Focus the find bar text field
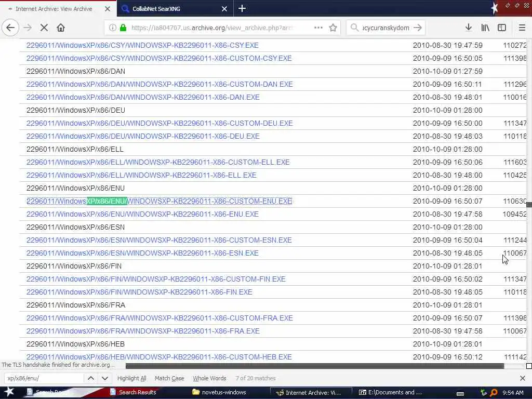The image size is (532, 399). [x=44, y=378]
